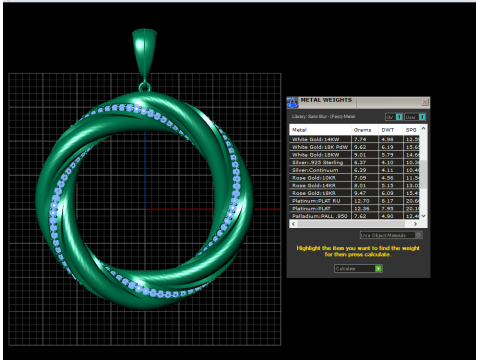Click the horizontal scroll left arrow
Screen dimensions: 480x360
coord(293,224)
